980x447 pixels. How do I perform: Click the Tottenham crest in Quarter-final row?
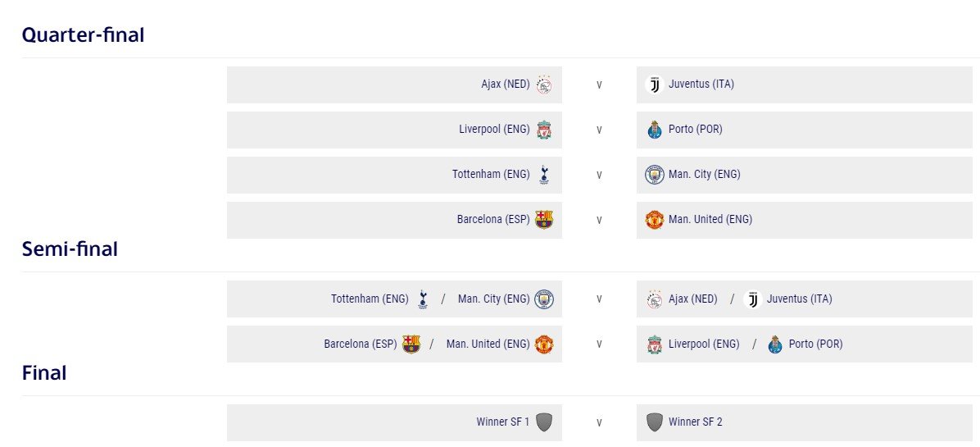point(544,175)
